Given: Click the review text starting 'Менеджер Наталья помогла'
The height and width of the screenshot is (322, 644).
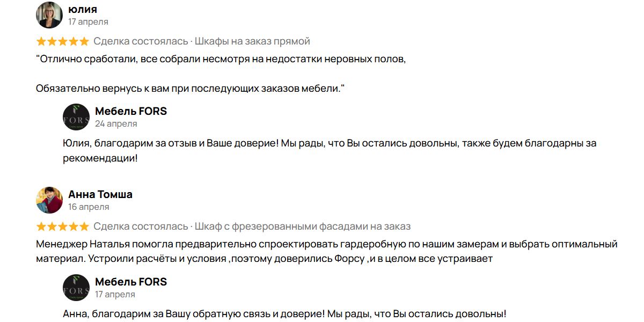Looking at the screenshot, I should [327, 252].
